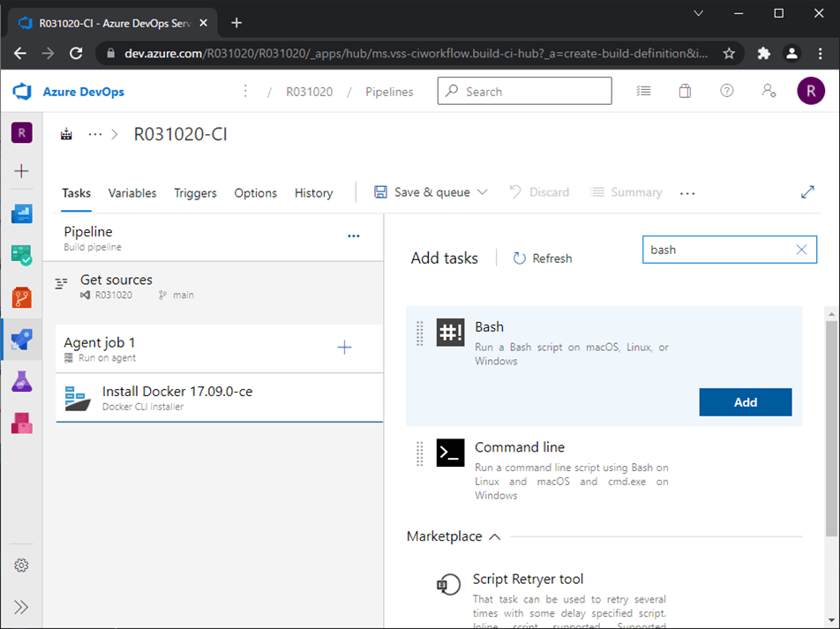Select the Script Retryer tool task

(604, 597)
